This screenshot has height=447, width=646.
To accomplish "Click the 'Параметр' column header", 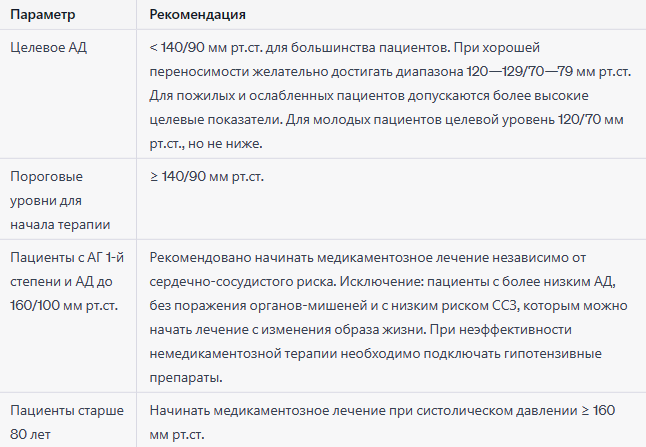I will 42,15.
